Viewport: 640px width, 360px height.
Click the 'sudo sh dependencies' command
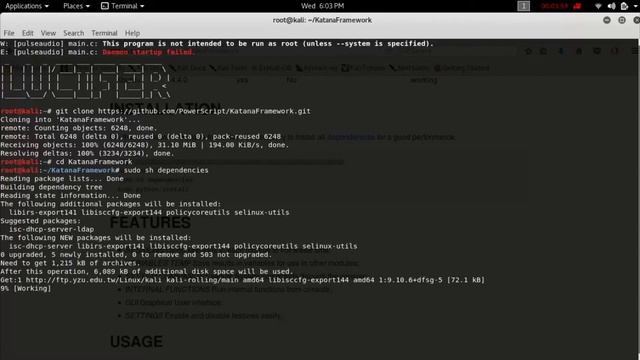point(166,170)
